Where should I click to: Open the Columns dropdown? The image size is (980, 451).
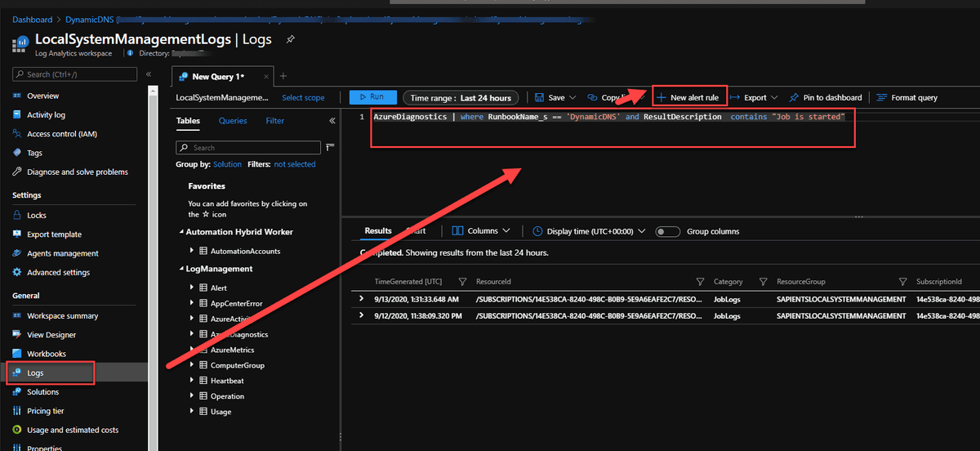(x=481, y=231)
